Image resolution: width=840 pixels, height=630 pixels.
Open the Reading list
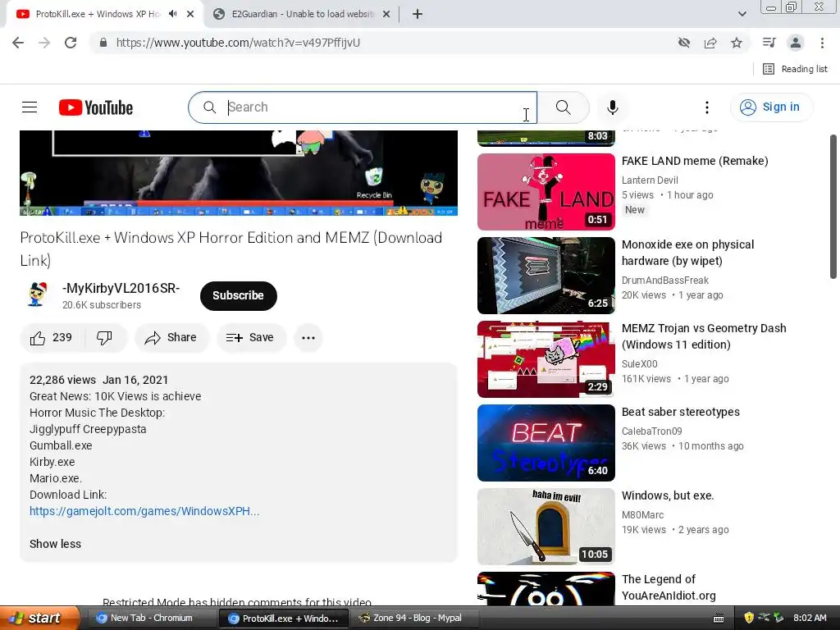click(x=795, y=69)
